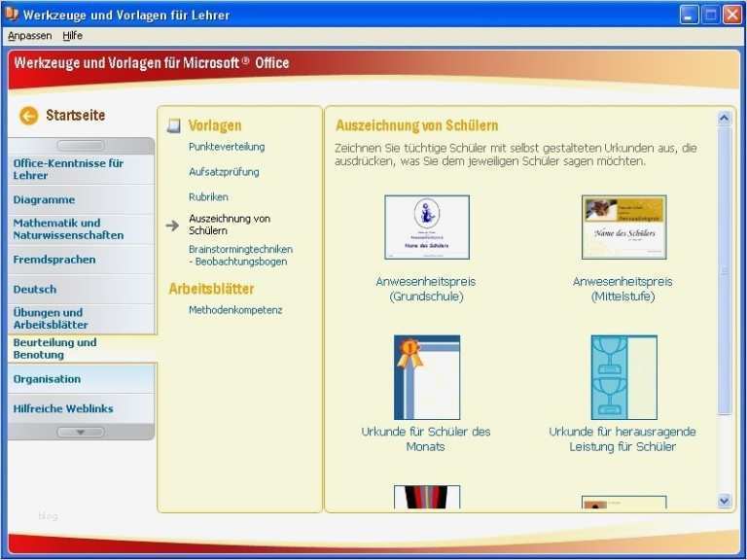The image size is (747, 560).
Task: Click the Anwesenheitspreis (Mittelstufe) text link
Action: coord(622,289)
